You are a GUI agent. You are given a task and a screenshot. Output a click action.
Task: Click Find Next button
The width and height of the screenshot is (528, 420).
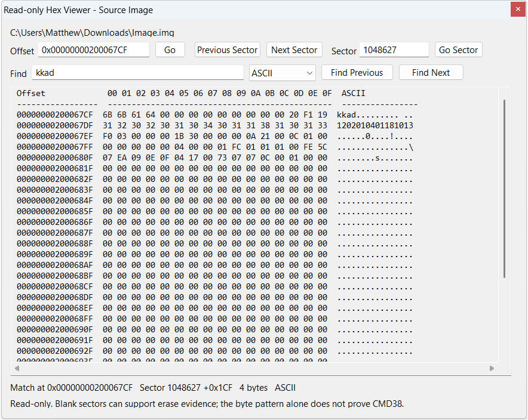pyautogui.click(x=431, y=73)
